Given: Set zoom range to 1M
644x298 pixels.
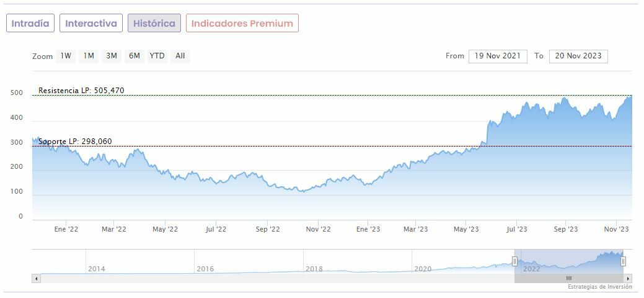Looking at the screenshot, I should pyautogui.click(x=89, y=56).
